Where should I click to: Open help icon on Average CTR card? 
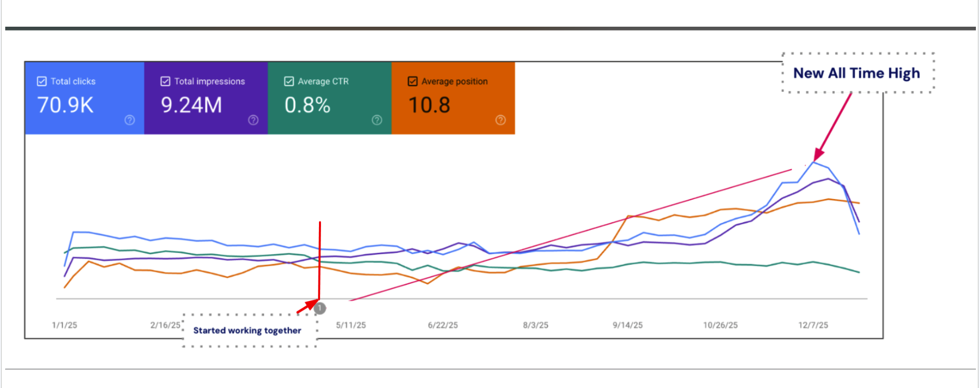(x=377, y=120)
